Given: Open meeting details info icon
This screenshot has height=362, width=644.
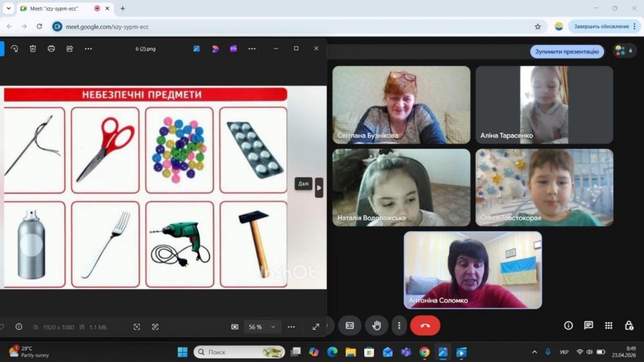Looking at the screenshot, I should click(x=568, y=325).
